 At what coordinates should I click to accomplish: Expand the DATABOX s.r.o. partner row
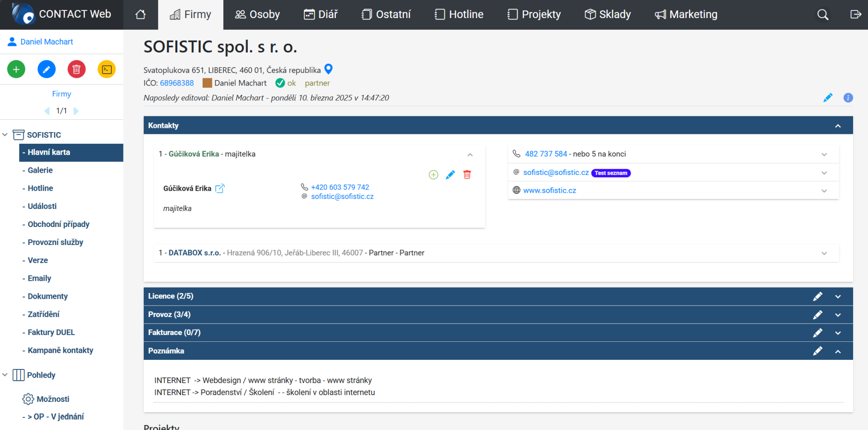[824, 253]
